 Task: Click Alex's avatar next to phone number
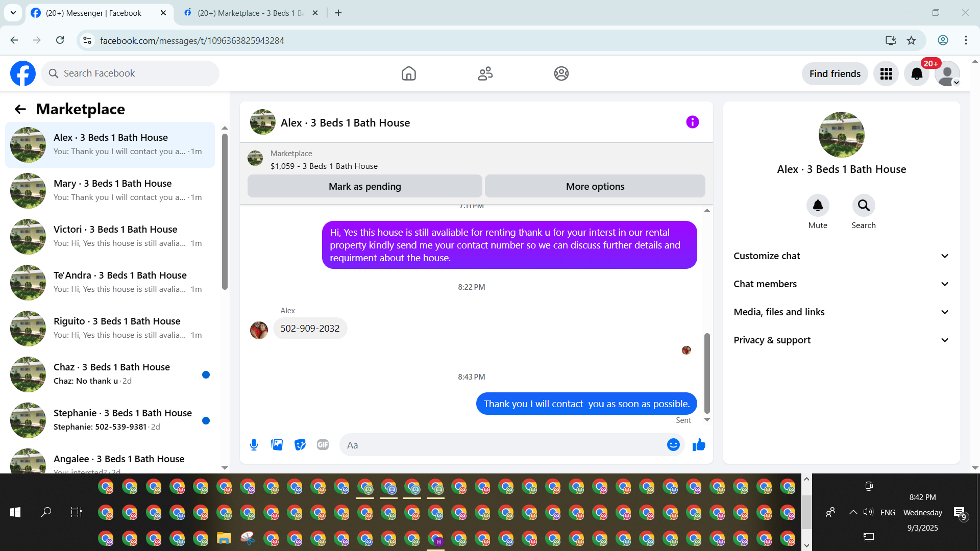[x=259, y=330]
